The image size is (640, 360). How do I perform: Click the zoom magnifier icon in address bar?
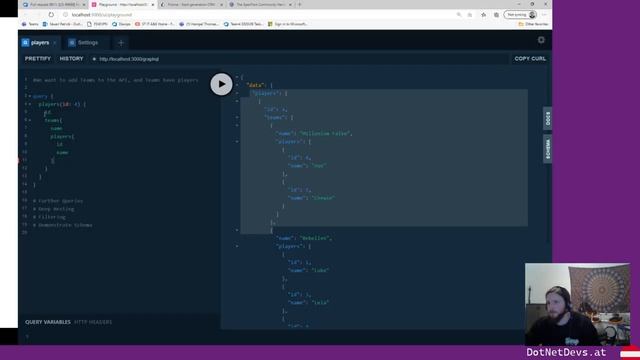pos(459,15)
